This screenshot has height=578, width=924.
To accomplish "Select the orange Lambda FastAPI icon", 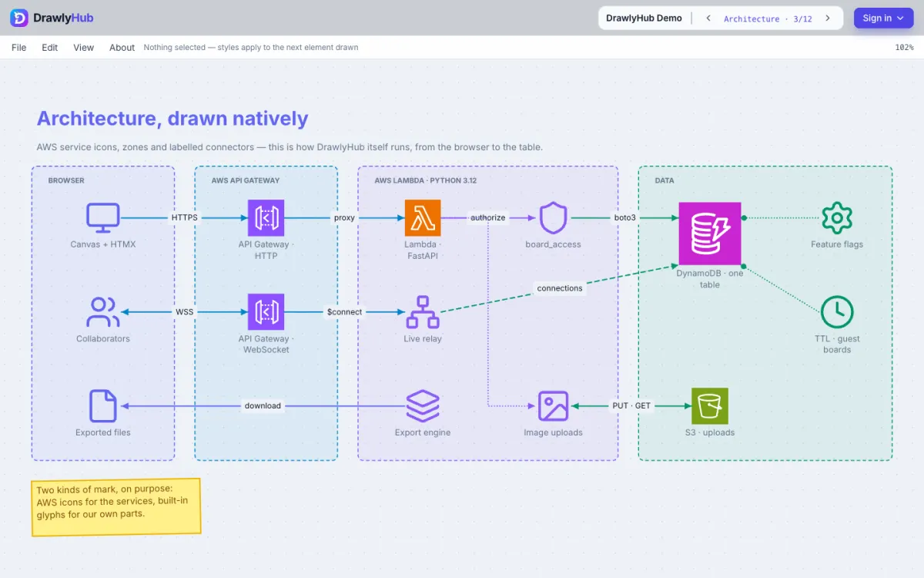I will coord(423,218).
